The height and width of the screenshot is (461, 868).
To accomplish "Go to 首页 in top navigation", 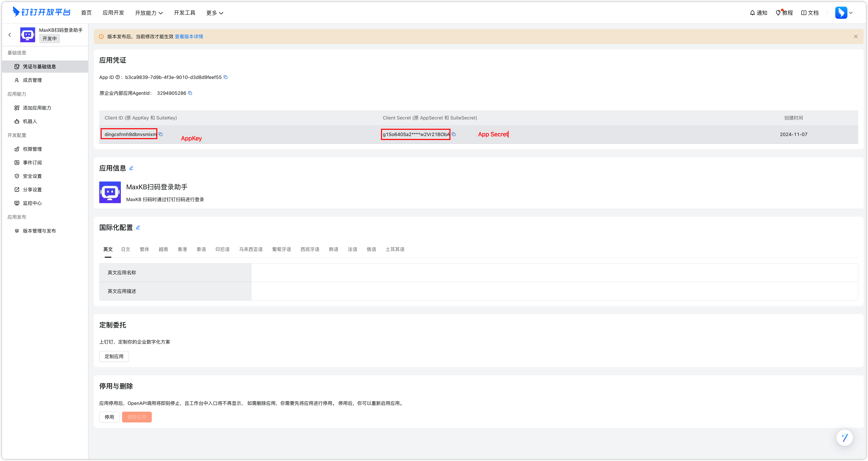I will coord(86,13).
